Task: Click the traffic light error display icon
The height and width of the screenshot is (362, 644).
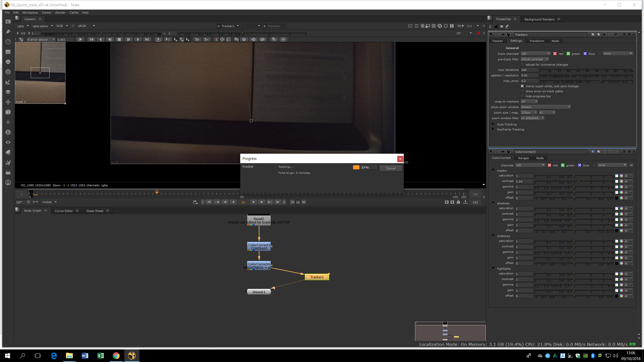Action: point(216,39)
